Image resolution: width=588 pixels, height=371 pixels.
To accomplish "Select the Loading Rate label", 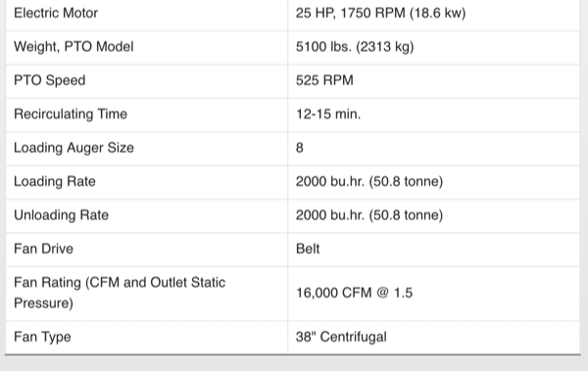I will pyautogui.click(x=55, y=181).
